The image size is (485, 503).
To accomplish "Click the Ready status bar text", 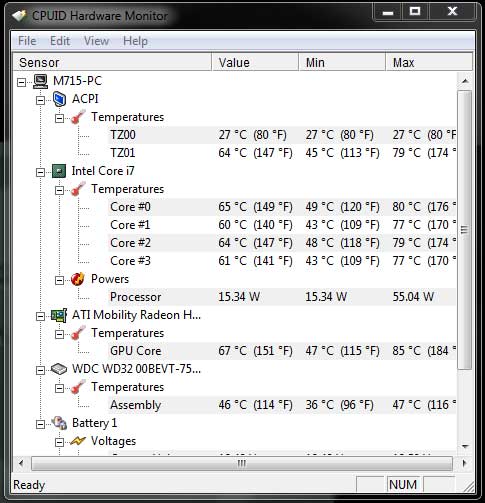I will point(29,485).
